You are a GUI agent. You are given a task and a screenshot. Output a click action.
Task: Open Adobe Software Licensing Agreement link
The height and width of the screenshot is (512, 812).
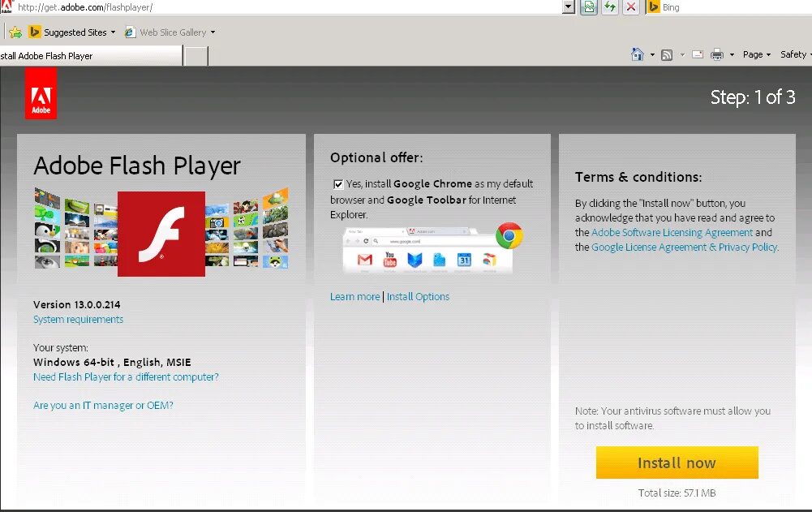pyautogui.click(x=672, y=232)
